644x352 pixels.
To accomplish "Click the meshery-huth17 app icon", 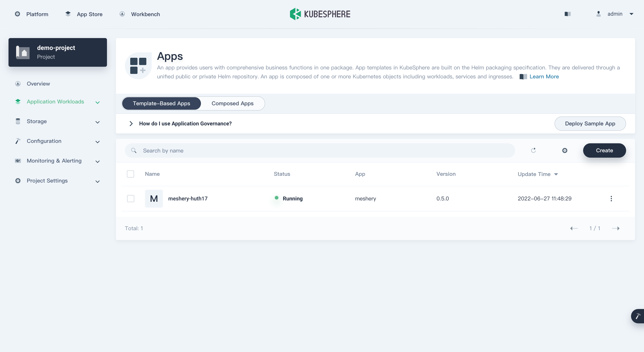I will pos(154,198).
